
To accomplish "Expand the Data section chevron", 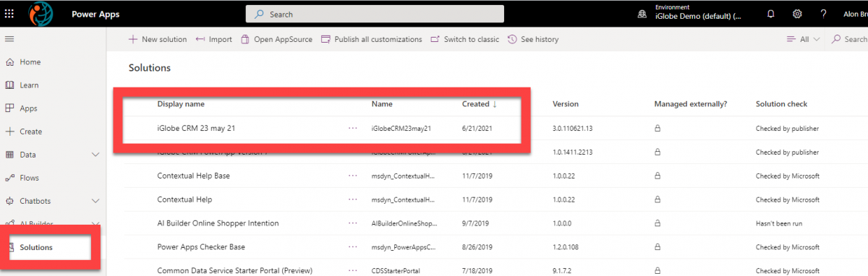I will tap(96, 155).
